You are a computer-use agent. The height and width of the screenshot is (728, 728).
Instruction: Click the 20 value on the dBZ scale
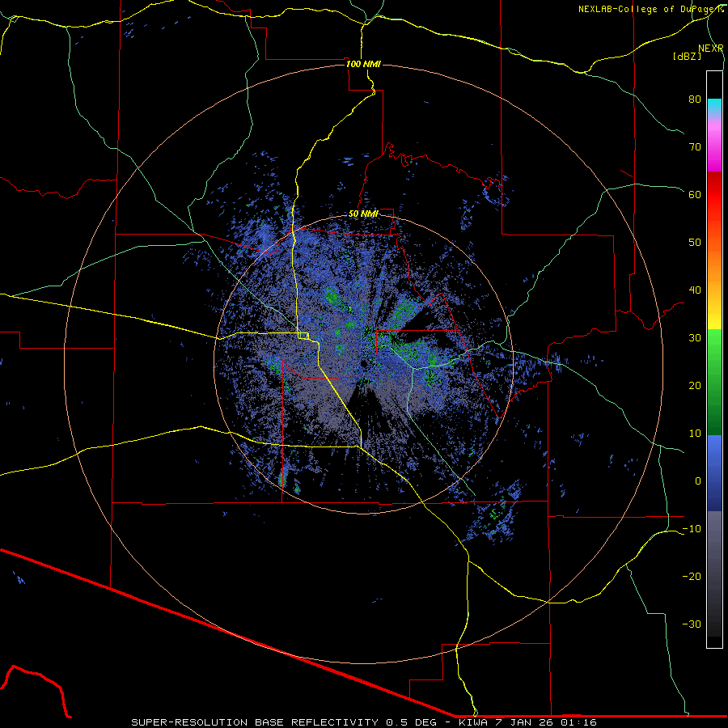click(695, 385)
